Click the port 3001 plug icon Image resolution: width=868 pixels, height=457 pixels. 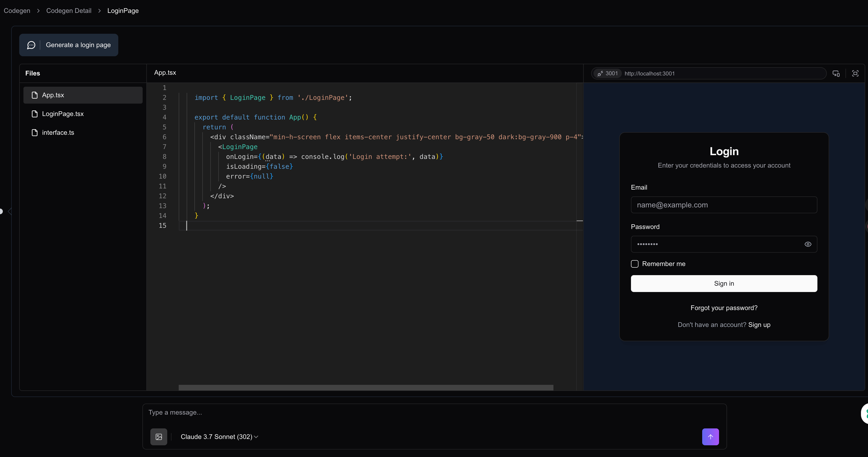[x=600, y=74]
